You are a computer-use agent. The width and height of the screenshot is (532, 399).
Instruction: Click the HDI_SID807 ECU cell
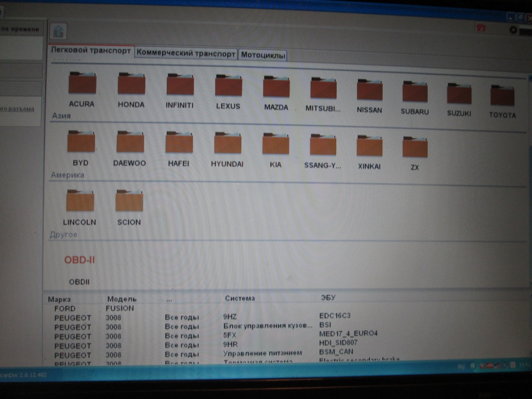(x=338, y=343)
